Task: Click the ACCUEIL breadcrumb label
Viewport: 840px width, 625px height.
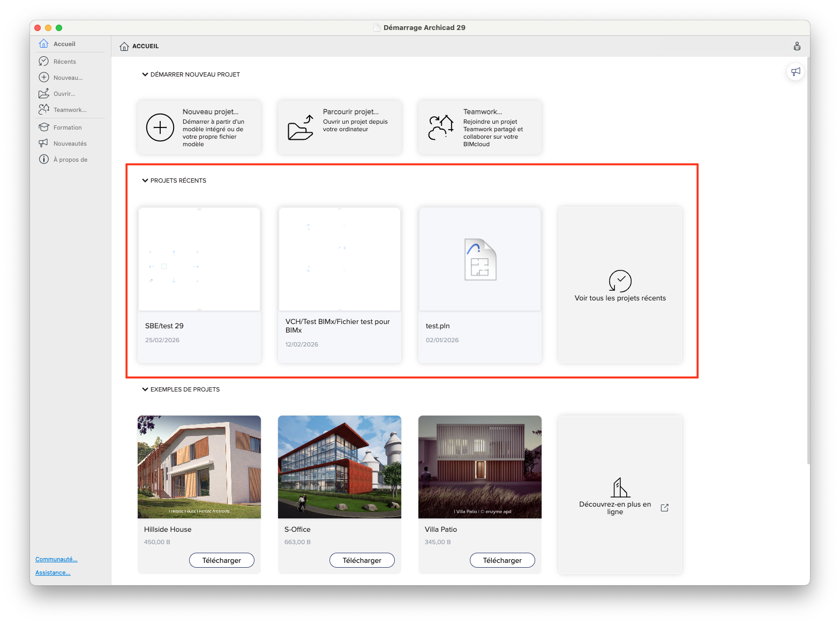Action: click(145, 46)
